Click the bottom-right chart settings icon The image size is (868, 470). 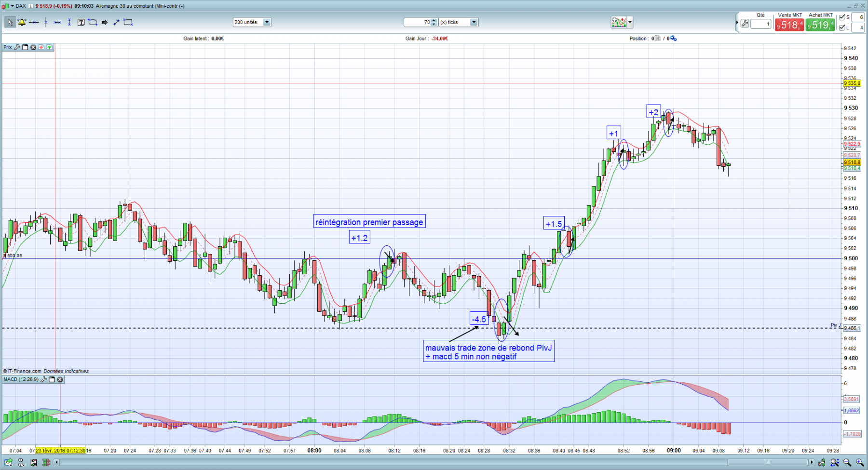tap(822, 462)
